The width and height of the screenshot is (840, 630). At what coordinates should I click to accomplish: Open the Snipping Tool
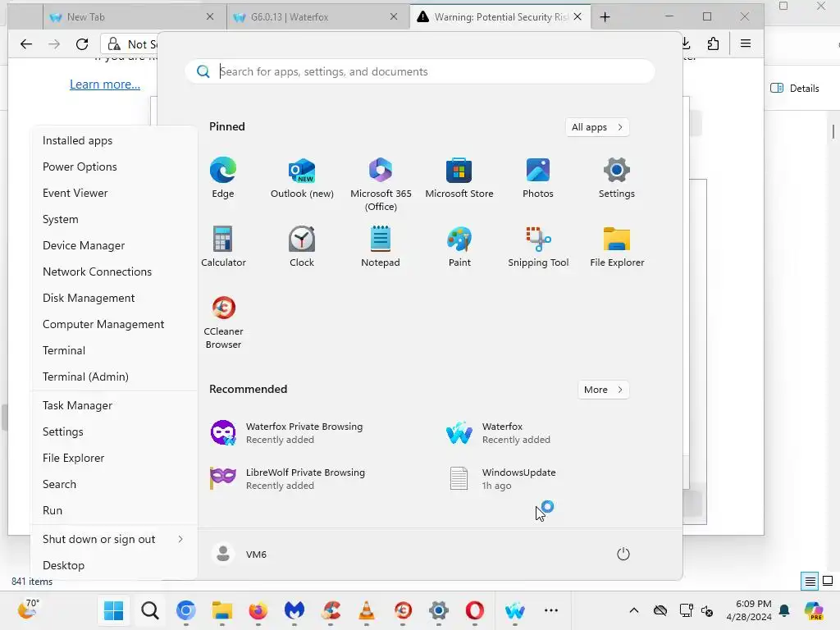pyautogui.click(x=538, y=246)
